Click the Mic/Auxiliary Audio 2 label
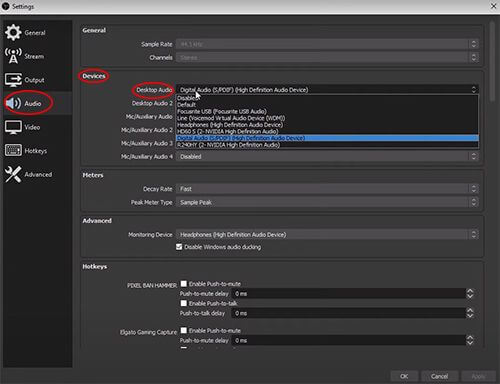This screenshot has height=384, width=500. point(147,130)
